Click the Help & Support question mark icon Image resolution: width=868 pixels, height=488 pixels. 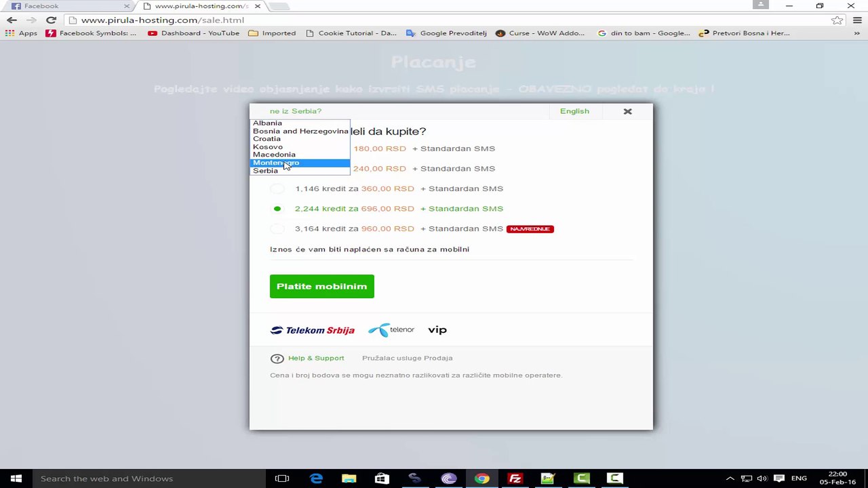coord(277,359)
